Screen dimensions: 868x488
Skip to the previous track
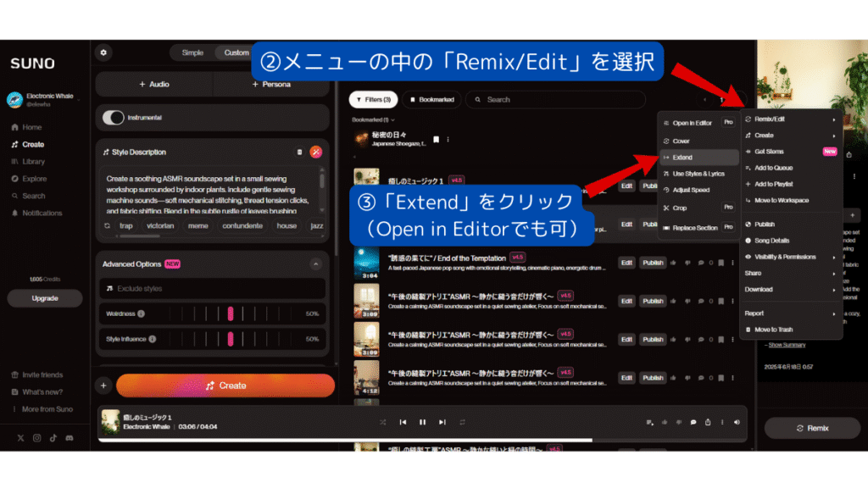[x=403, y=422]
